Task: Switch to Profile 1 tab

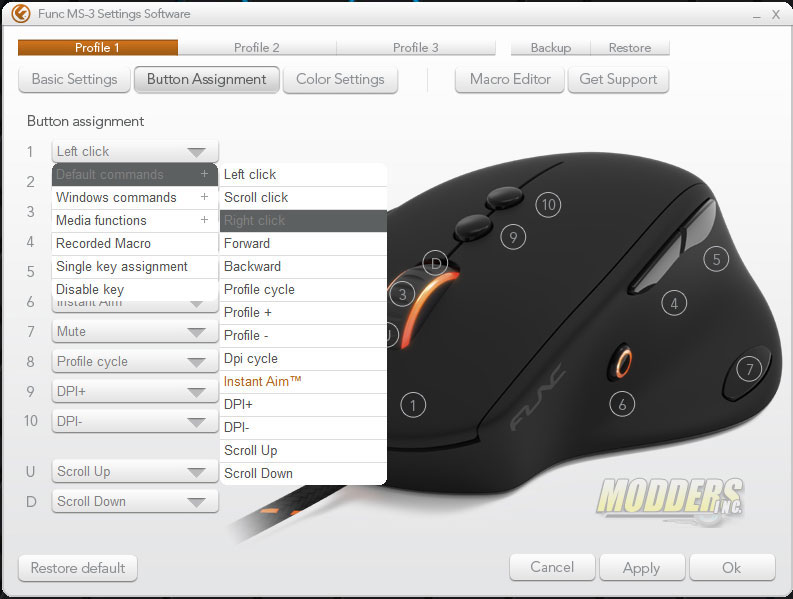Action: click(x=98, y=48)
